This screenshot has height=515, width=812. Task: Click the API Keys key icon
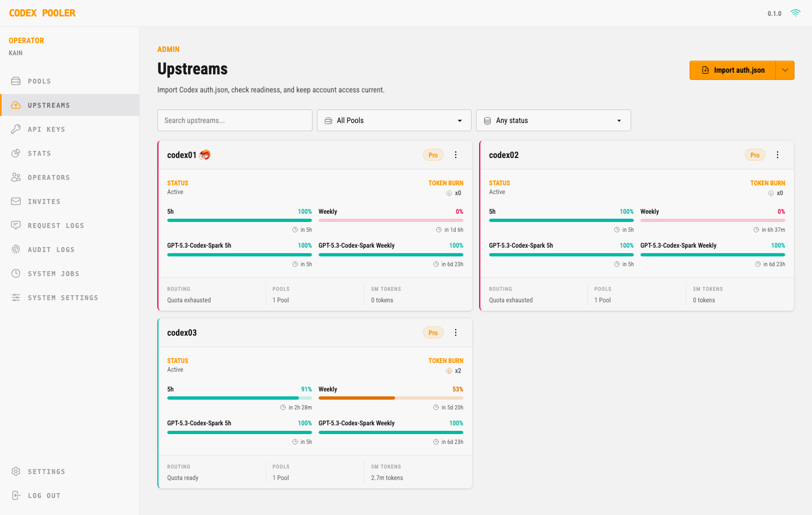16,129
